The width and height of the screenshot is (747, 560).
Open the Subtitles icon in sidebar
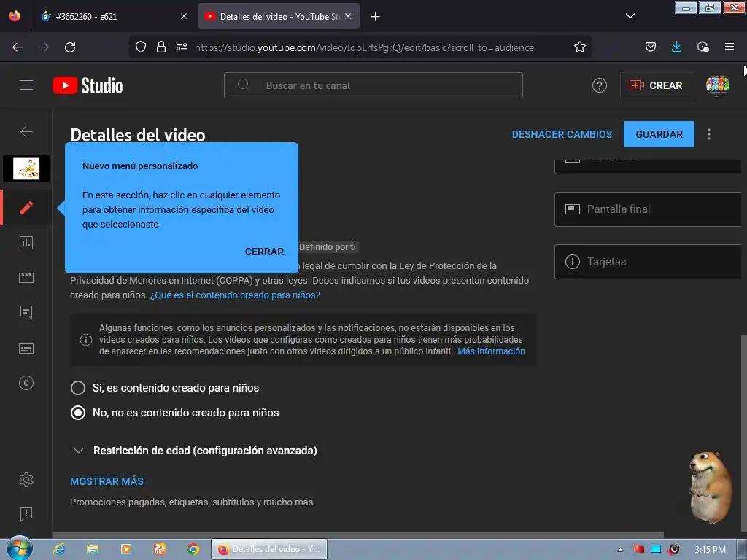tap(26, 349)
